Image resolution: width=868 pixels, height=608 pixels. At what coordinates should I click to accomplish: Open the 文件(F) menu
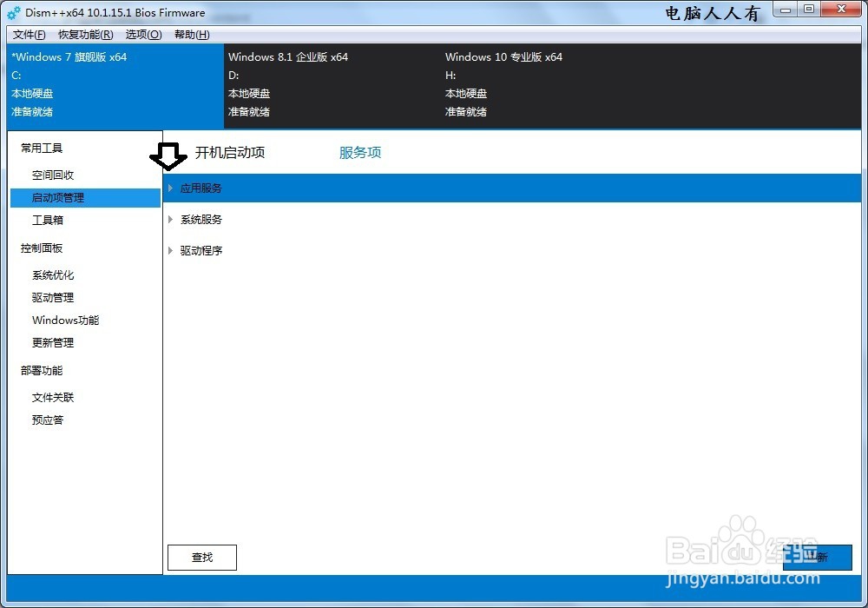pos(29,35)
